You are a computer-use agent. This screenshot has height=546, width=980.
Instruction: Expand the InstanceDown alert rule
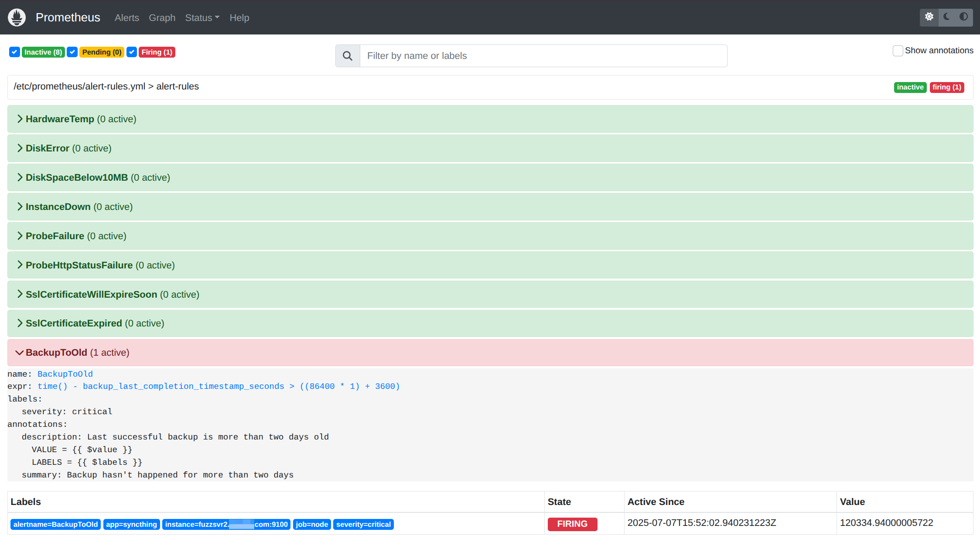(x=490, y=206)
